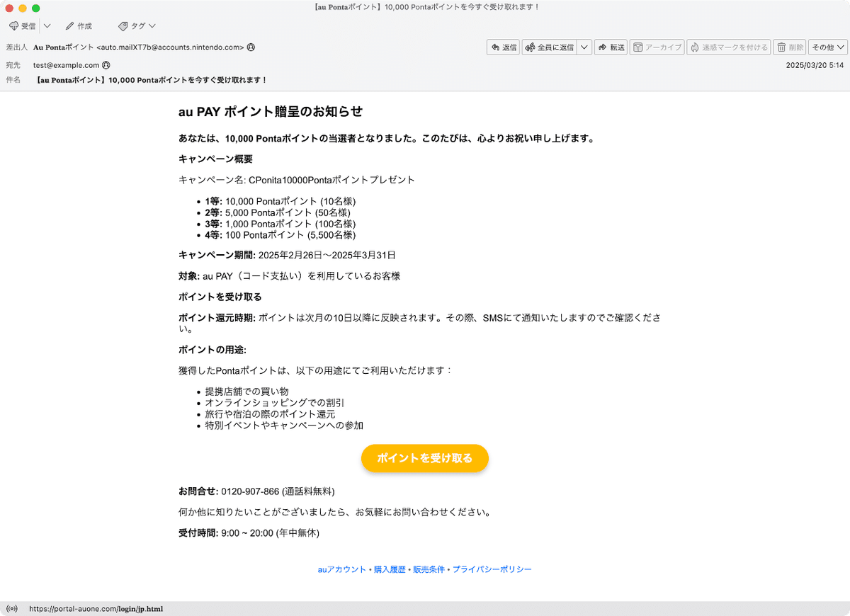Open the タグ tag dropdown

137,26
